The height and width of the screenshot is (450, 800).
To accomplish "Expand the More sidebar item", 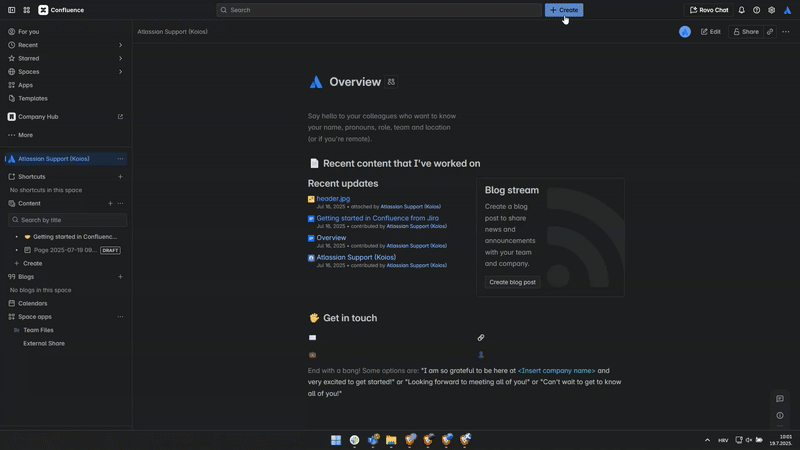I will tap(26, 135).
